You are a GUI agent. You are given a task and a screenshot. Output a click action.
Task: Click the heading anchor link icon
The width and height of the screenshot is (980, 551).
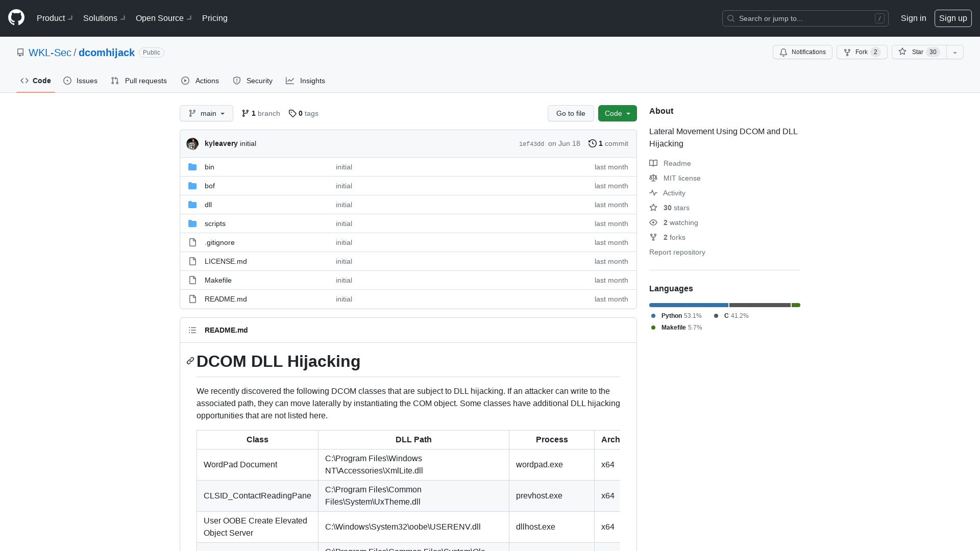click(x=190, y=361)
